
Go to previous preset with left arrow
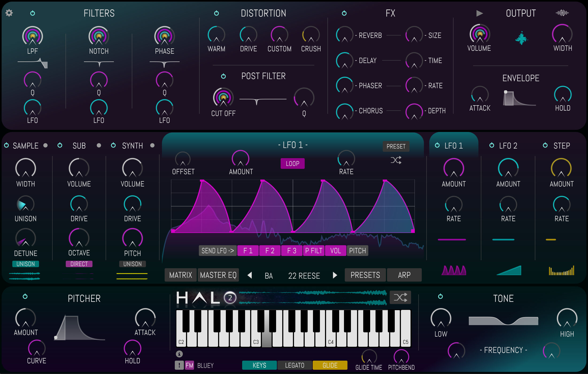tap(250, 275)
